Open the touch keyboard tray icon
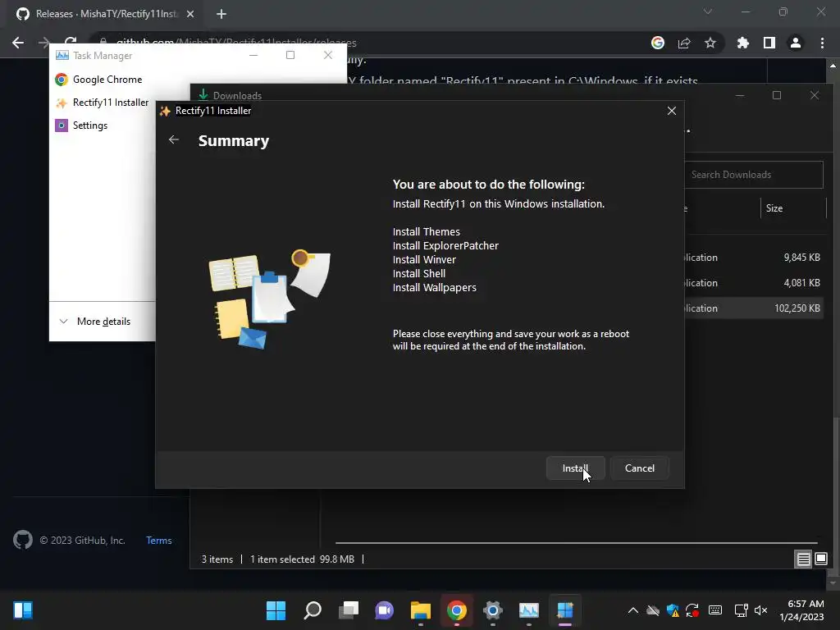This screenshot has height=630, width=840. tap(715, 610)
